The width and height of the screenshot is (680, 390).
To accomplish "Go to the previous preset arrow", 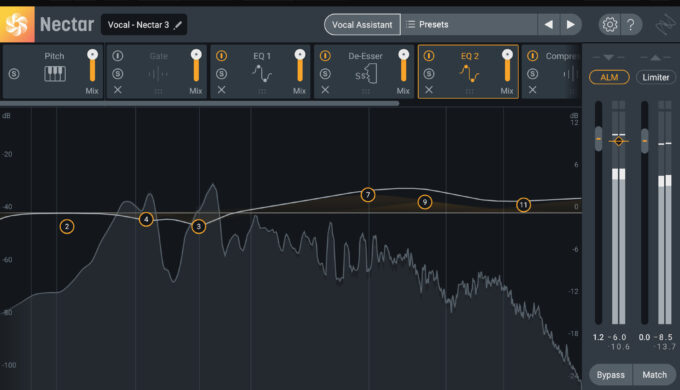I will [549, 25].
